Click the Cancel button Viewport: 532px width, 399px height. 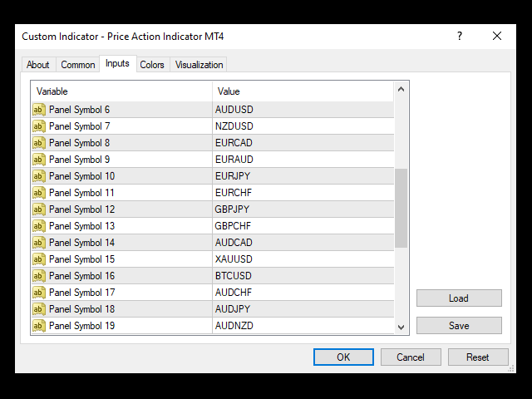click(411, 357)
